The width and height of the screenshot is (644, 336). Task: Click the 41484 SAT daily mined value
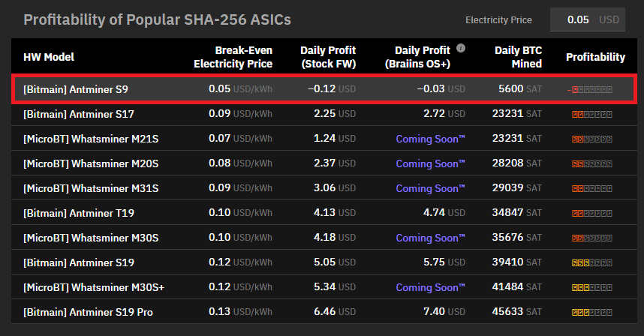[x=517, y=286]
